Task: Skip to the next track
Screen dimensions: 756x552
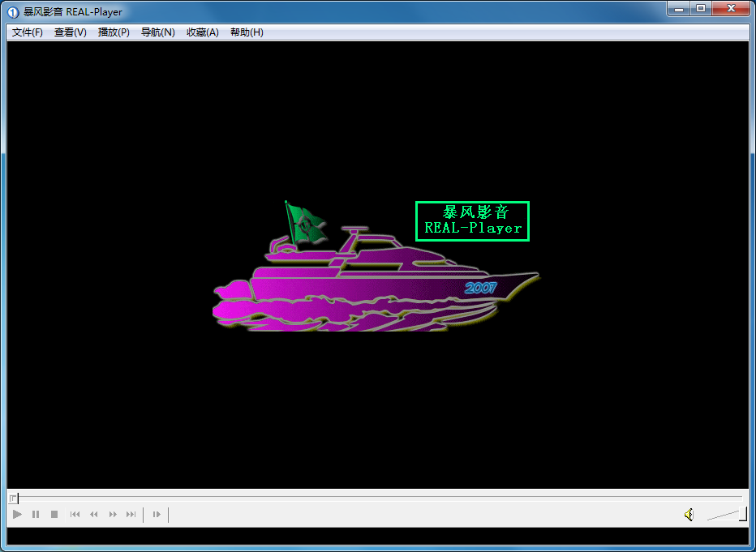Action: coord(131,515)
